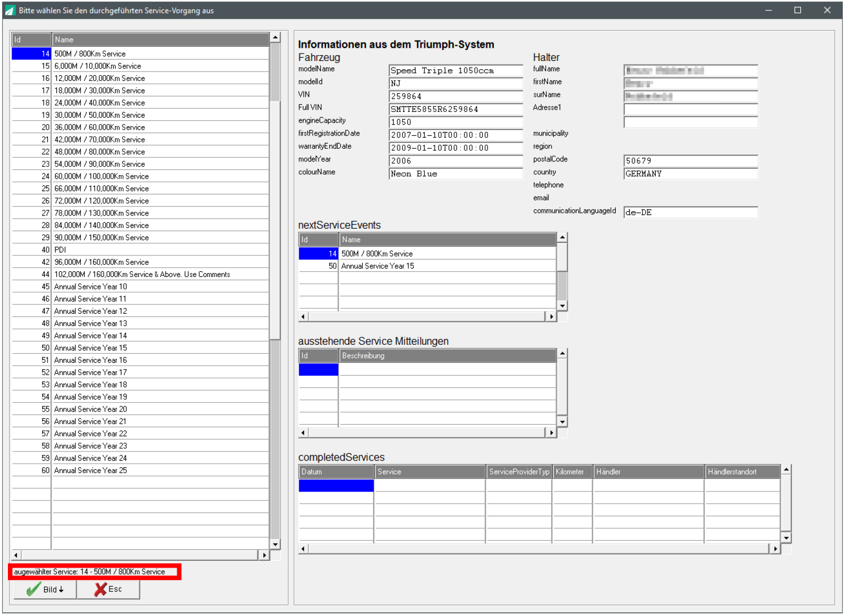This screenshot has width=846, height=616.
Task: Select row 14 '500M / 800Km Service' in main list
Action: point(140,54)
